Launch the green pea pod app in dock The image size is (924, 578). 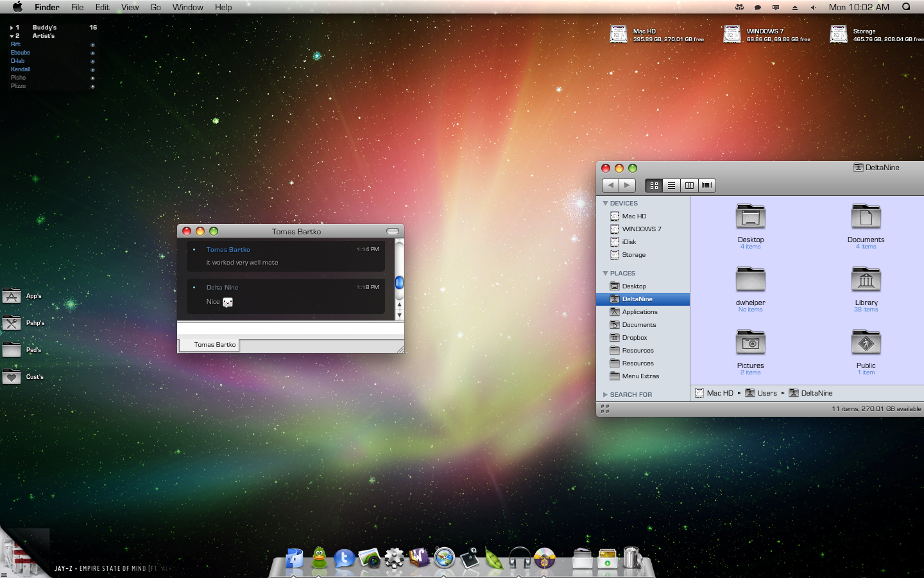coord(494,557)
